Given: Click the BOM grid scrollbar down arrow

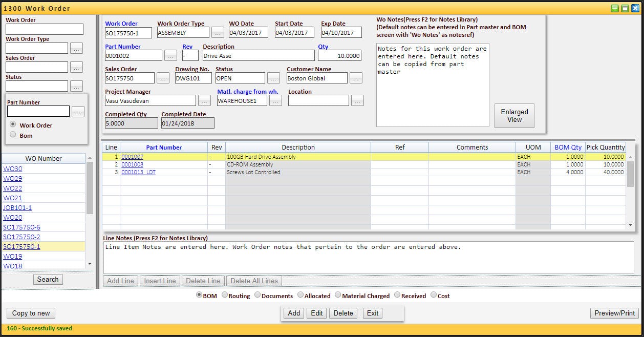Looking at the screenshot, I should click(631, 224).
